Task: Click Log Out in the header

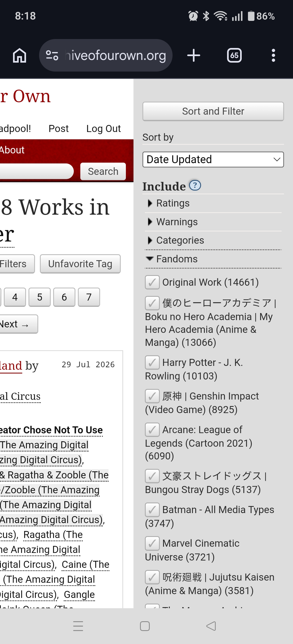Action: tap(103, 128)
